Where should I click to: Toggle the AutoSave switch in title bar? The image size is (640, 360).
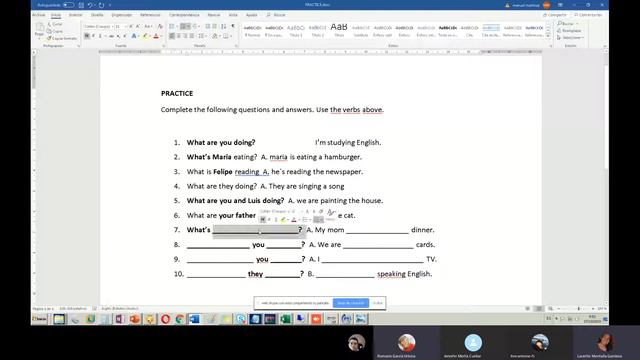tap(69, 5)
